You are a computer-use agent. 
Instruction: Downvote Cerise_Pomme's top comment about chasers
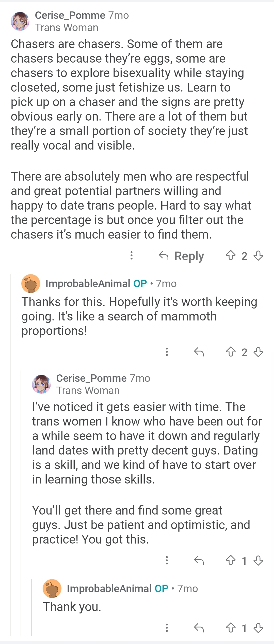(x=258, y=256)
